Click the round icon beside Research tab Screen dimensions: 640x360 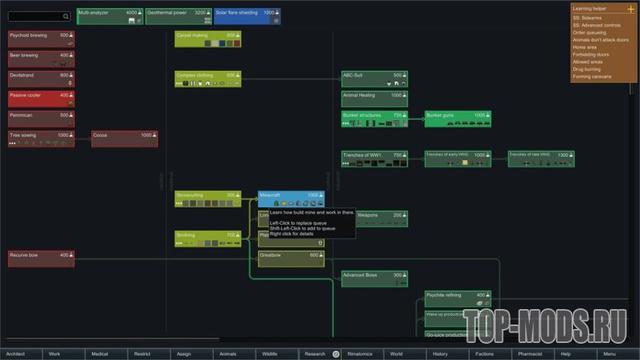[x=336, y=354]
